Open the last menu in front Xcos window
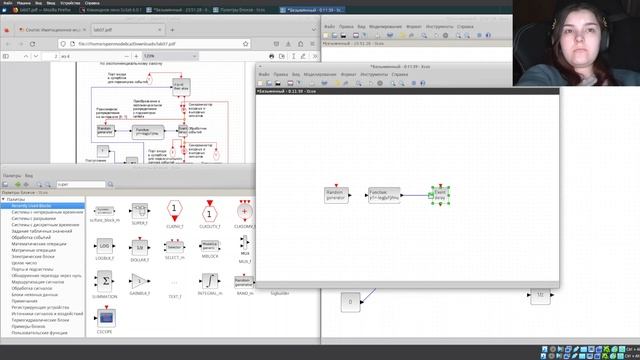The width and height of the screenshot is (640, 360). coord(400,74)
